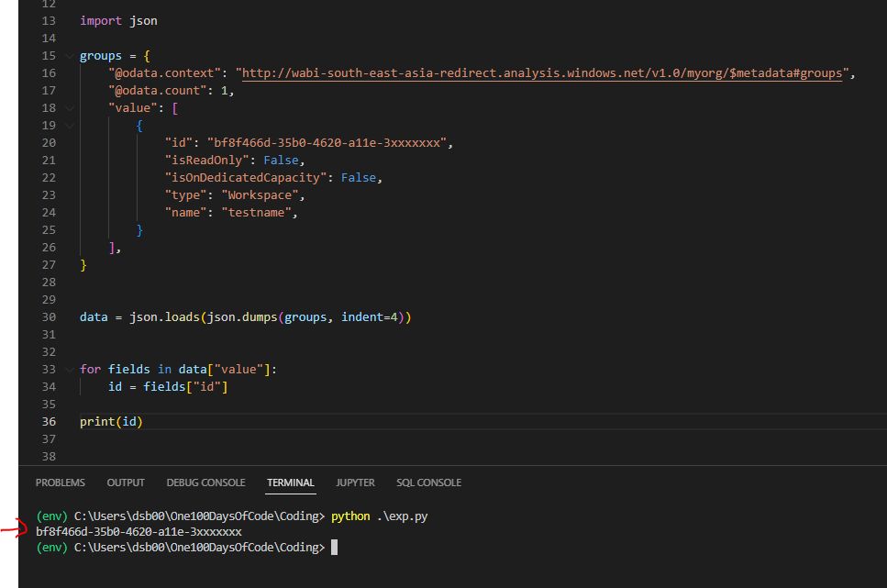The image size is (887, 588).
Task: Open the OUTPUT panel tab
Action: 126,483
